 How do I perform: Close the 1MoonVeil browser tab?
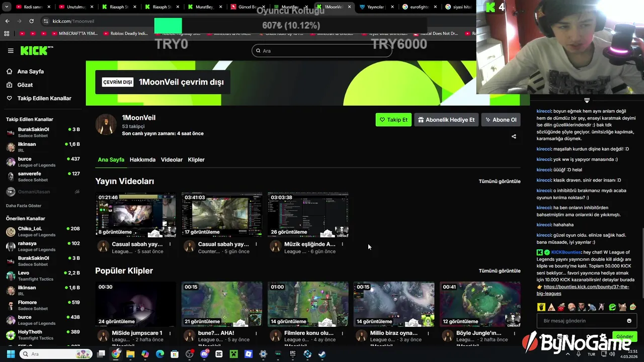[349, 7]
